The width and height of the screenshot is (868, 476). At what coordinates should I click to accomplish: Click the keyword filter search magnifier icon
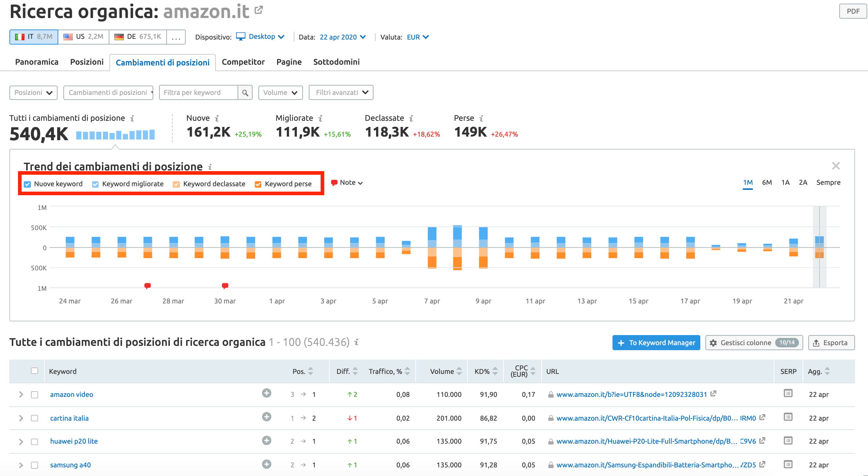tap(245, 93)
